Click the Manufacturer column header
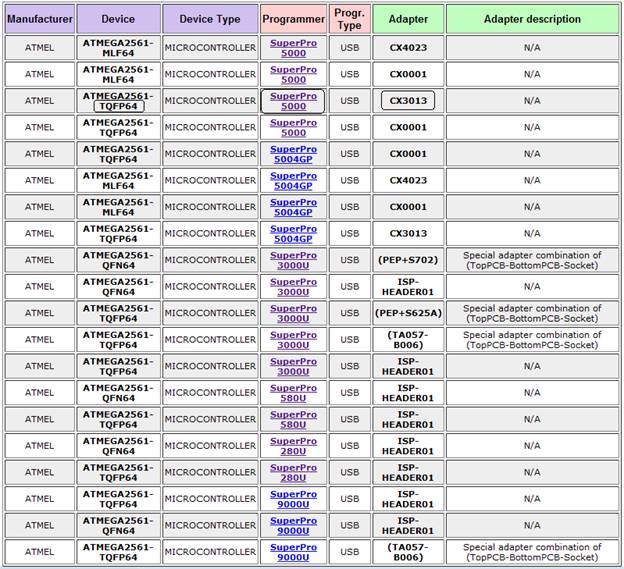The height and width of the screenshot is (569, 624). tap(39, 19)
